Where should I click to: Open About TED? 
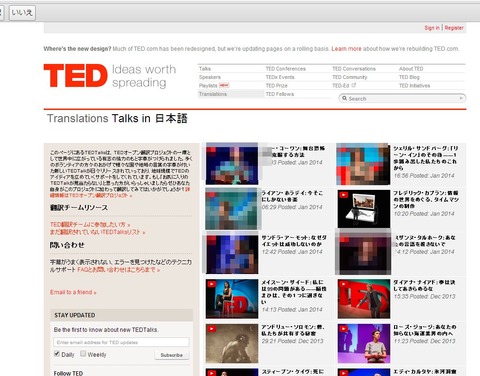pos(411,69)
